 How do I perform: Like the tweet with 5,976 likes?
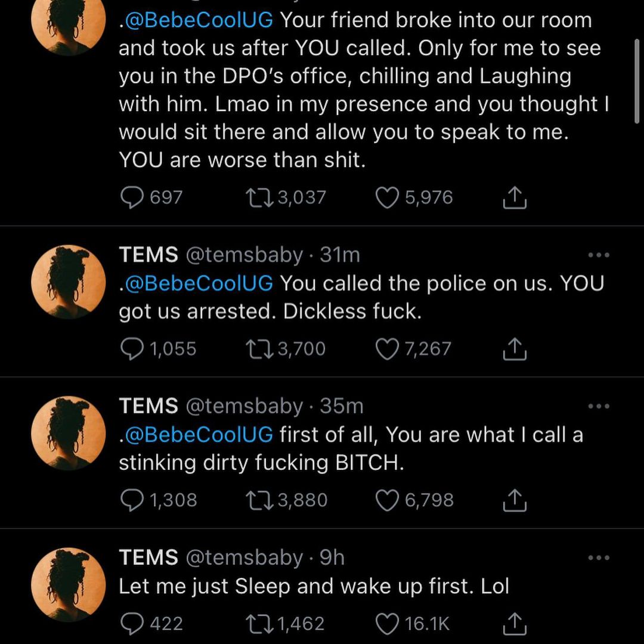[388, 198]
